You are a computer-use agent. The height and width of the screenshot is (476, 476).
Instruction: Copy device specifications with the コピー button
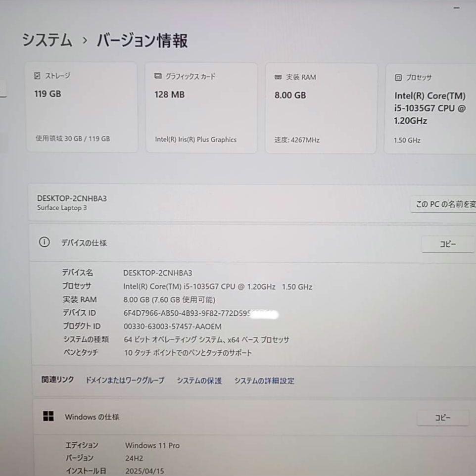click(447, 244)
